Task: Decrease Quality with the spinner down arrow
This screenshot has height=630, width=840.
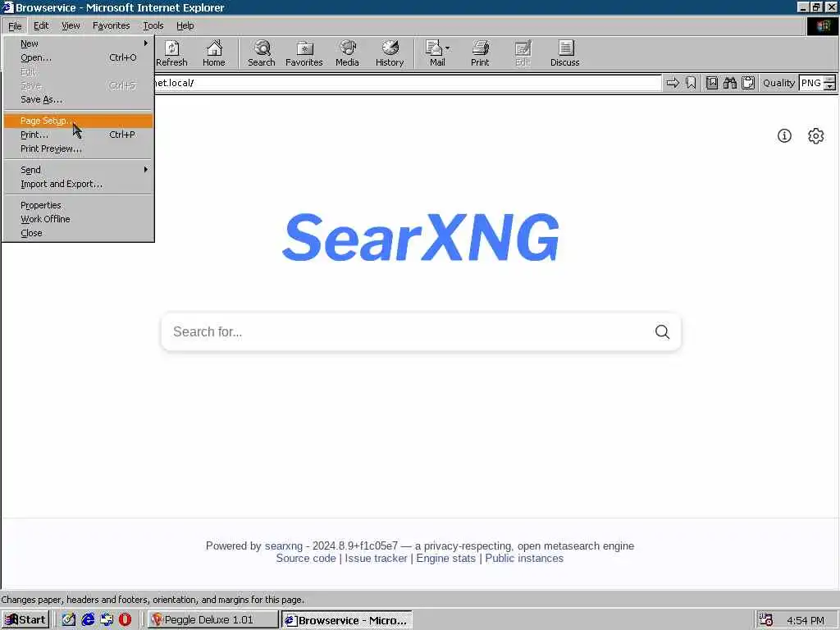Action: click(x=830, y=86)
